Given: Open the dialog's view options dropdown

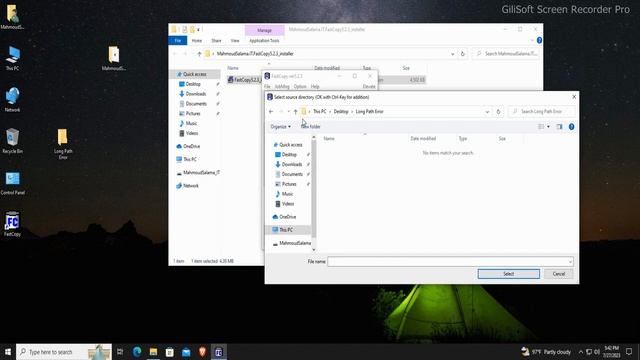Looking at the screenshot, I should click(548, 127).
